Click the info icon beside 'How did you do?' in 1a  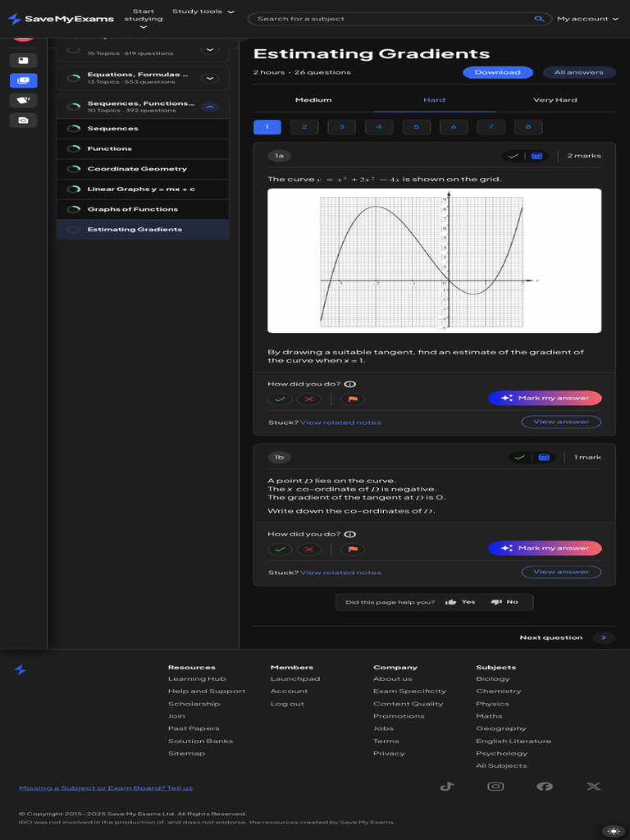point(350,384)
